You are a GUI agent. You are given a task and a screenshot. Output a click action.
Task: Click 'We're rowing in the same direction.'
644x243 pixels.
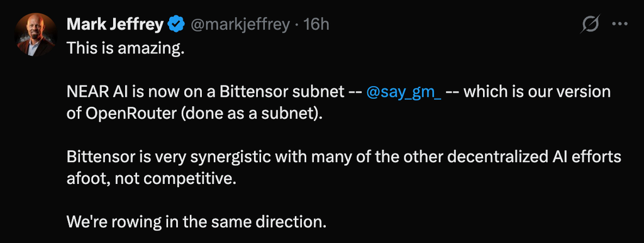tap(196, 222)
